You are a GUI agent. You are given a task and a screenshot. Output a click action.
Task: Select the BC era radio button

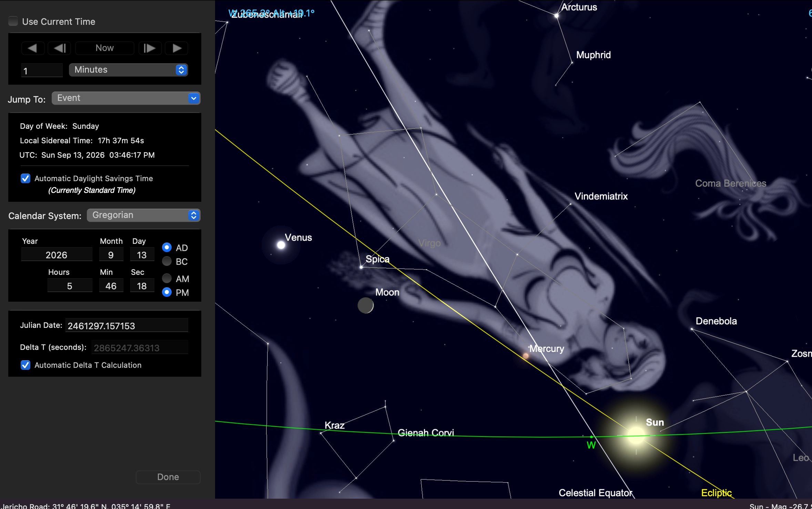pos(167,261)
